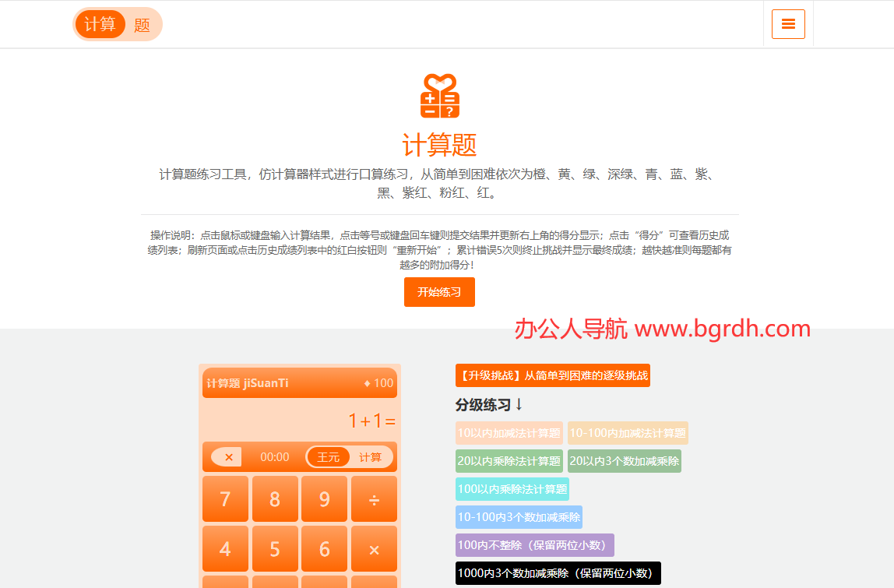Click the 开始练习 button

[x=439, y=292]
